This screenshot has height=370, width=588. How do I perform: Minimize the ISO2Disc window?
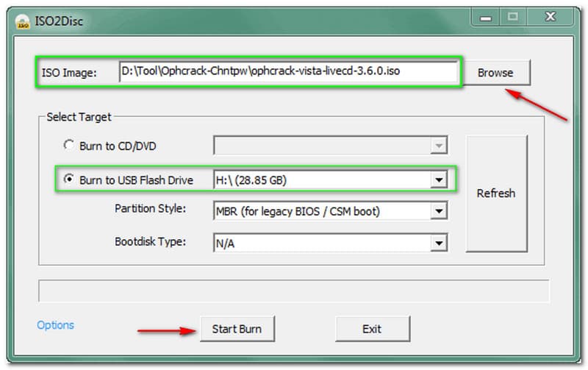point(485,17)
